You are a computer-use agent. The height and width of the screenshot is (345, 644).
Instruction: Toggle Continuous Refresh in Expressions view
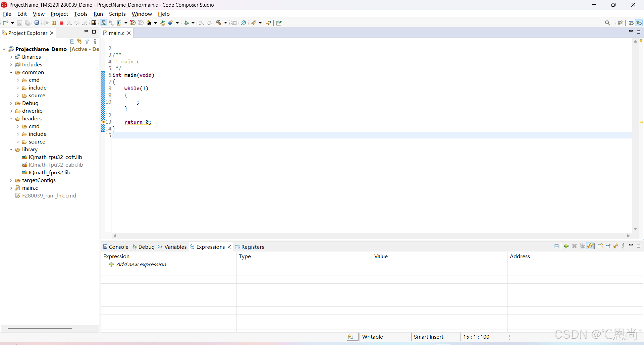[x=590, y=246]
